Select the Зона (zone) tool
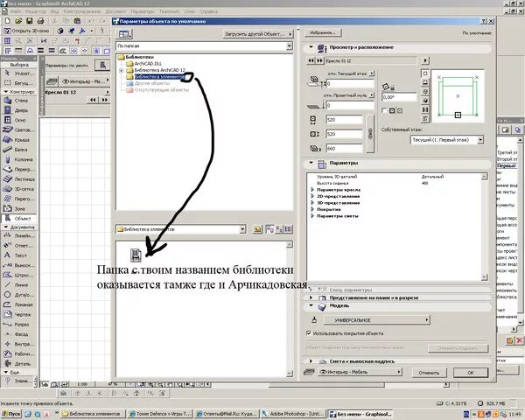The height and width of the screenshot is (420, 525). click(19, 208)
